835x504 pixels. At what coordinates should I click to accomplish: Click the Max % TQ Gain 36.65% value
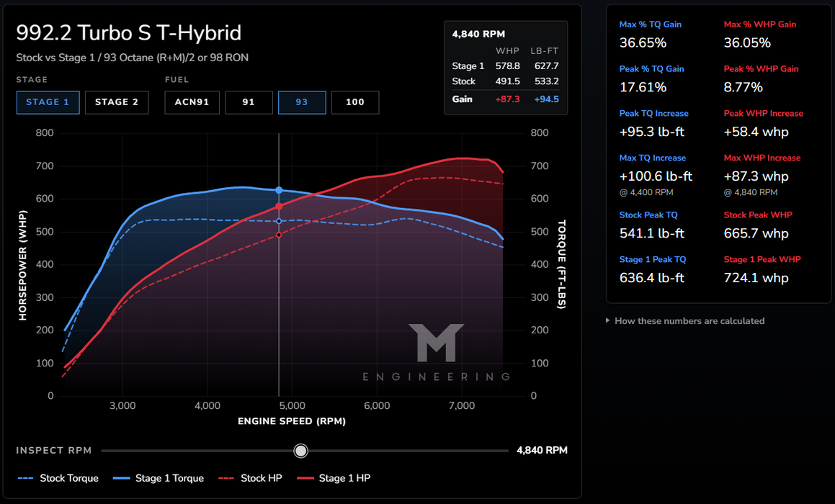[x=643, y=43]
